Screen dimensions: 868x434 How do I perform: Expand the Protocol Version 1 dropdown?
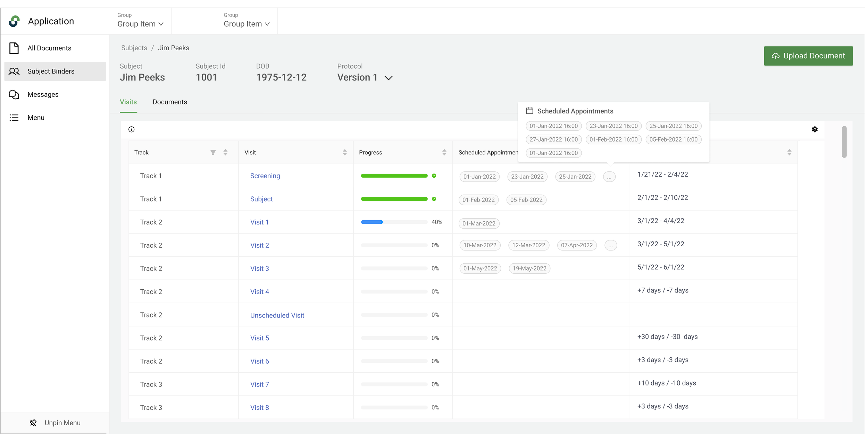tap(389, 78)
